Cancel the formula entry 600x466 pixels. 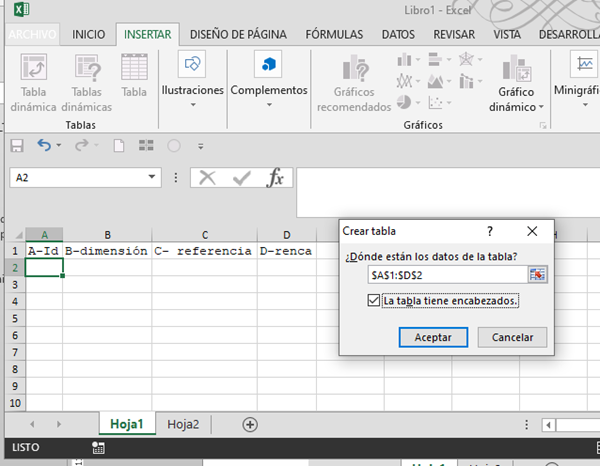pos(207,178)
